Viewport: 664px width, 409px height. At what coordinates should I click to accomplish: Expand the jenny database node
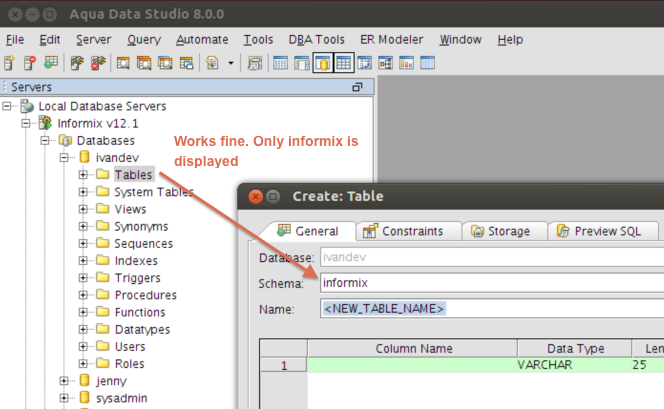pos(64,381)
